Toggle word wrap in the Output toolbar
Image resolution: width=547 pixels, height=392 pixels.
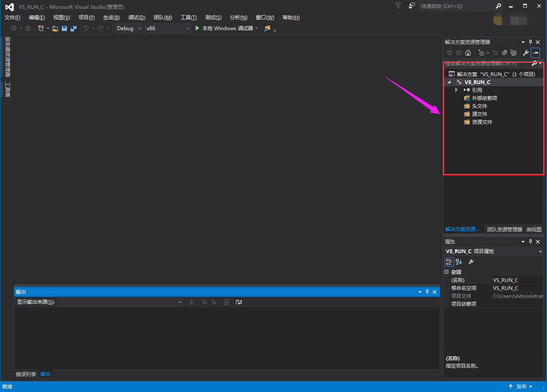click(239, 302)
